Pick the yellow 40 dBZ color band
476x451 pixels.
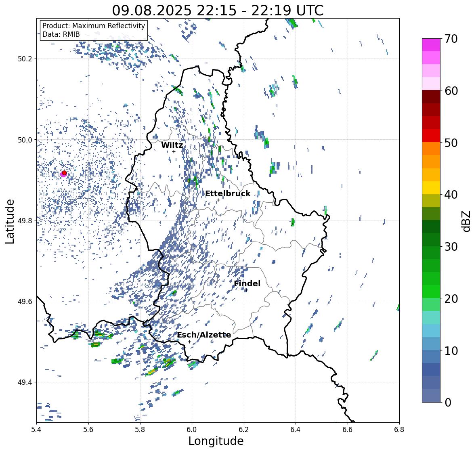tap(431, 188)
